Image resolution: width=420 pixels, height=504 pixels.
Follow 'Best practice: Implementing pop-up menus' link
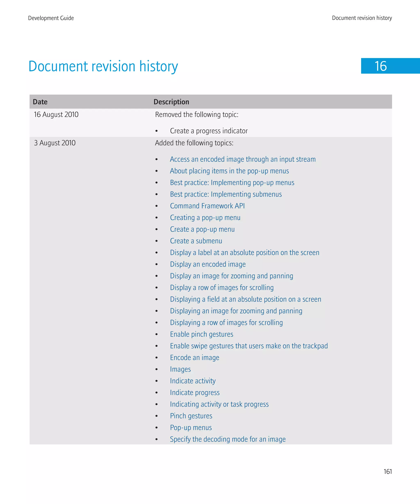click(232, 183)
